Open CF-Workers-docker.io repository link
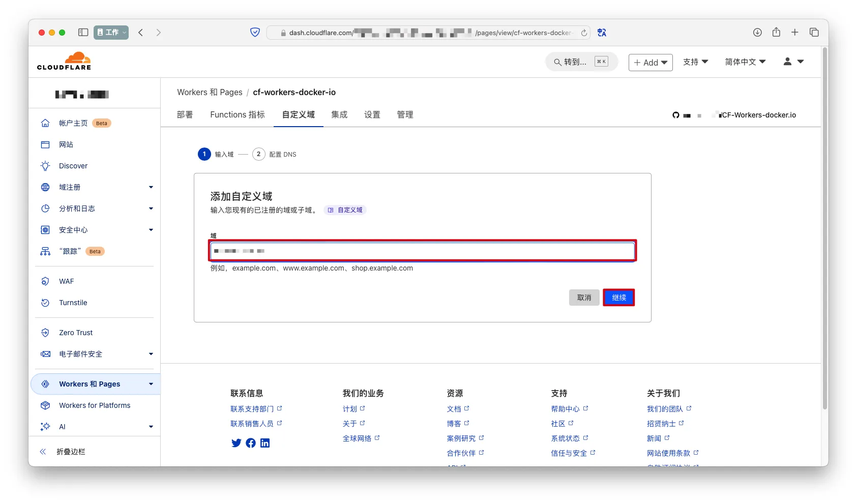This screenshot has width=857, height=504. point(759,115)
